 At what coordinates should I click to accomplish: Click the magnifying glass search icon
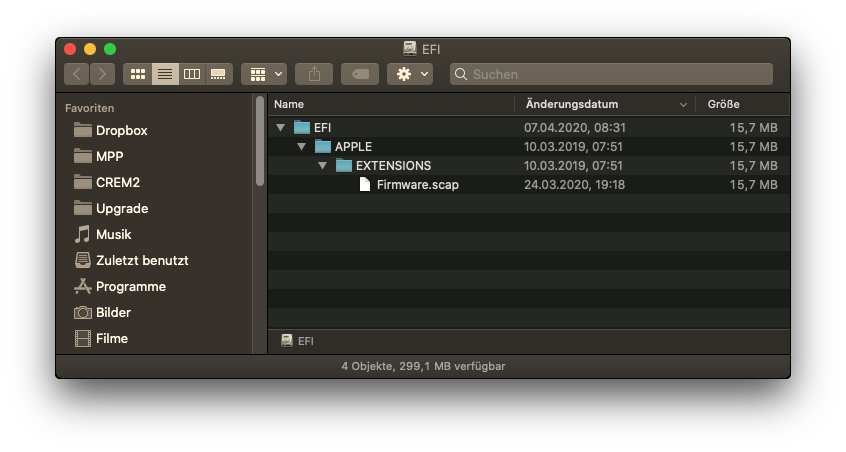click(x=461, y=74)
